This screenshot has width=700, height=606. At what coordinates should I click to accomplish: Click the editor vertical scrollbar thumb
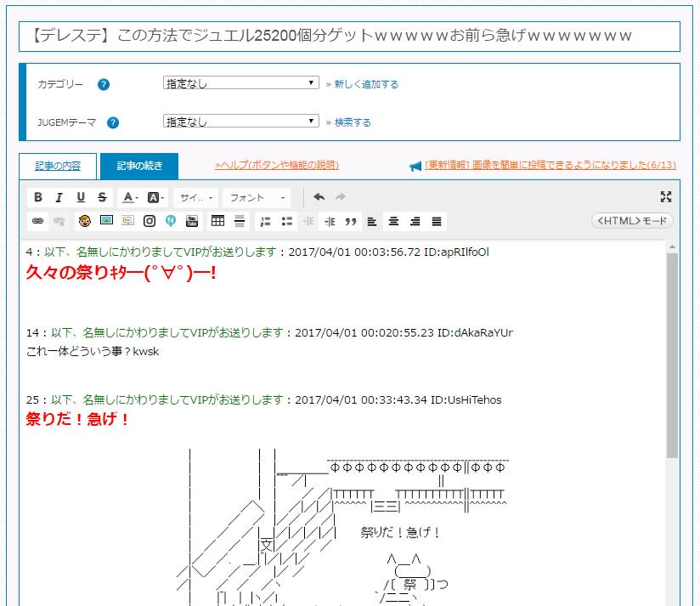point(672,355)
